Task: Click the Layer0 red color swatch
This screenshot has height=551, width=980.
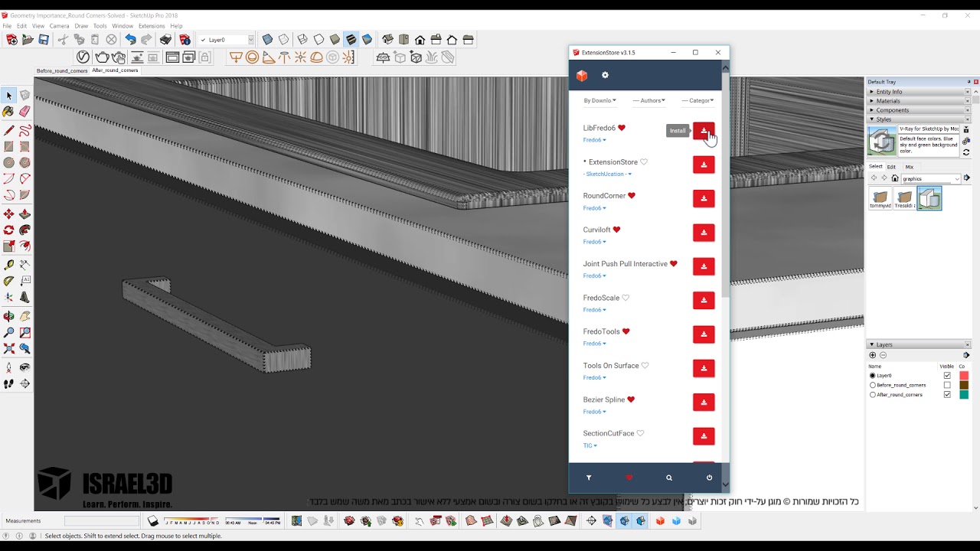Action: click(964, 376)
